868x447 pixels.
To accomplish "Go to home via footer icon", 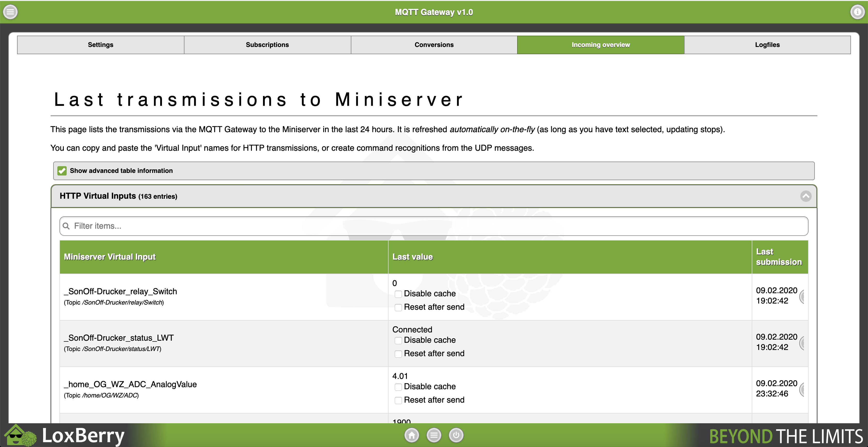I will coord(412,435).
